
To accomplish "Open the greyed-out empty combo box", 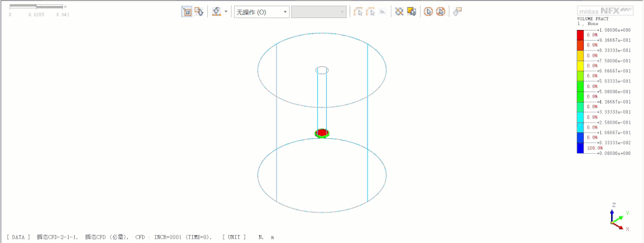I will click(318, 12).
